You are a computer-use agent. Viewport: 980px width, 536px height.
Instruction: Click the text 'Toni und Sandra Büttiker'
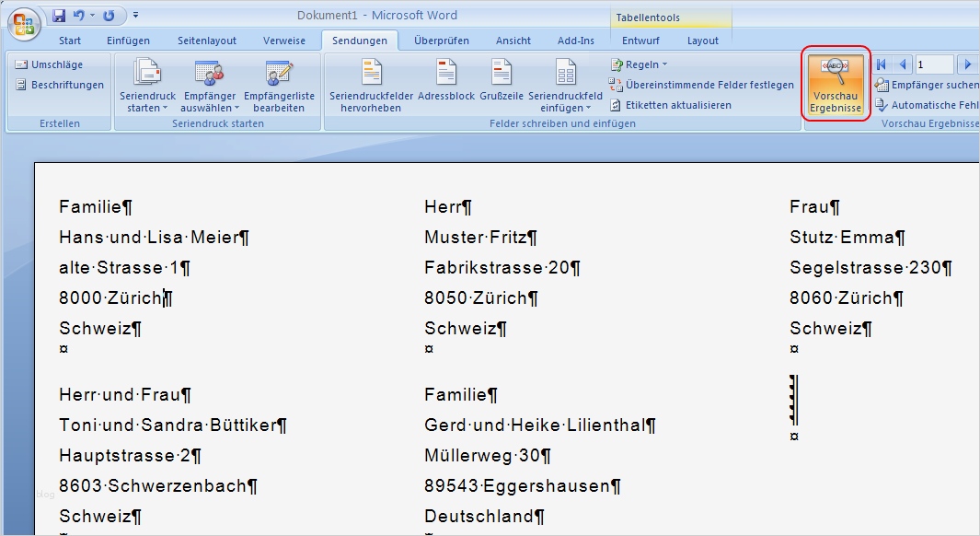coord(167,425)
